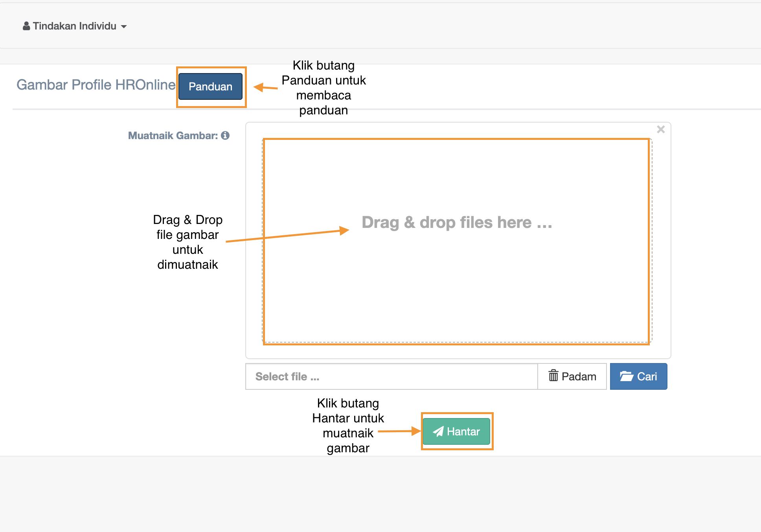Click the orange arrow pointing at Hantar

coord(399,431)
